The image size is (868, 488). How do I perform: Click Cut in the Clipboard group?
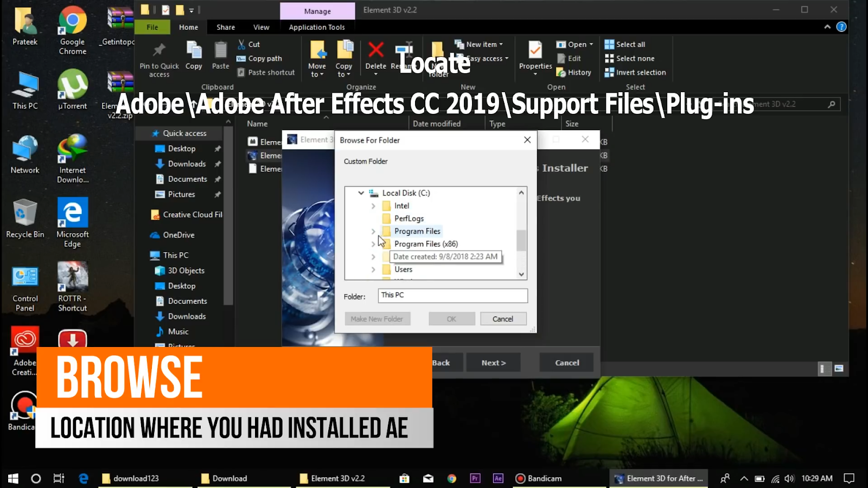(248, 44)
